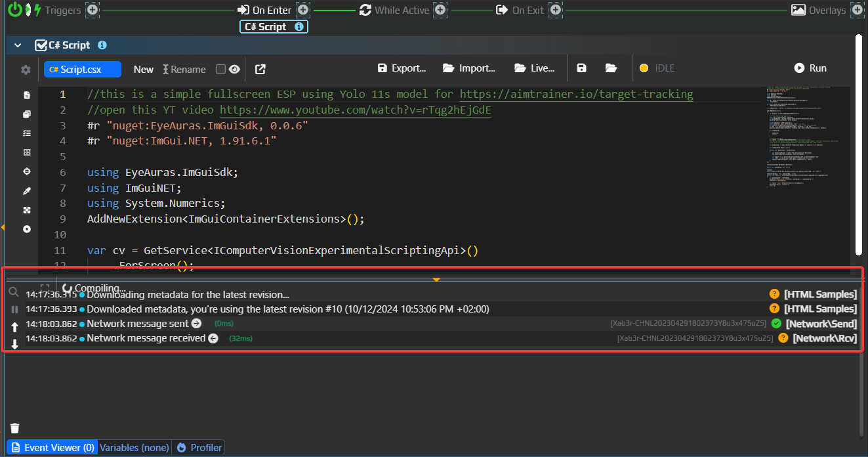868x457 pixels.
Task: Click the IDLE status indicator
Action: point(657,68)
